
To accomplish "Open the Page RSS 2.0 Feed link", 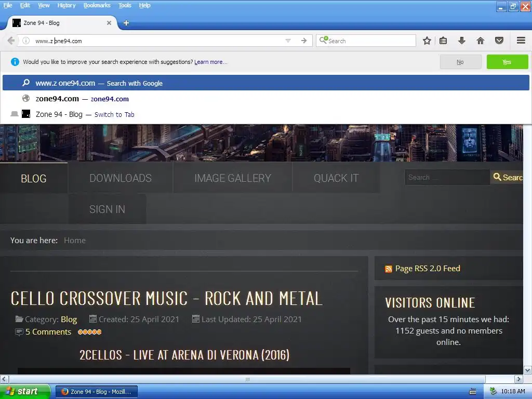I will pos(428,269).
